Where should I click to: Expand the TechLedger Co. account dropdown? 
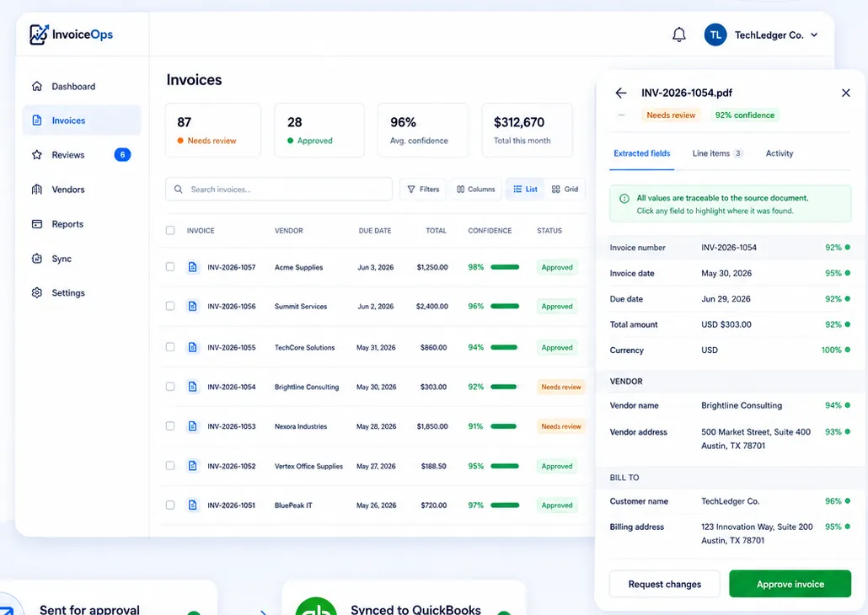pos(814,35)
